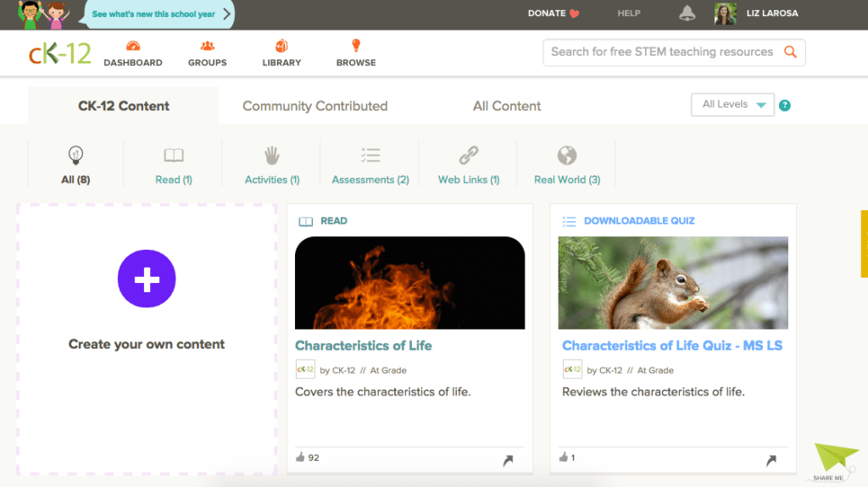Open the GROUPS menu label
This screenshot has width=868, height=487.
tap(207, 63)
